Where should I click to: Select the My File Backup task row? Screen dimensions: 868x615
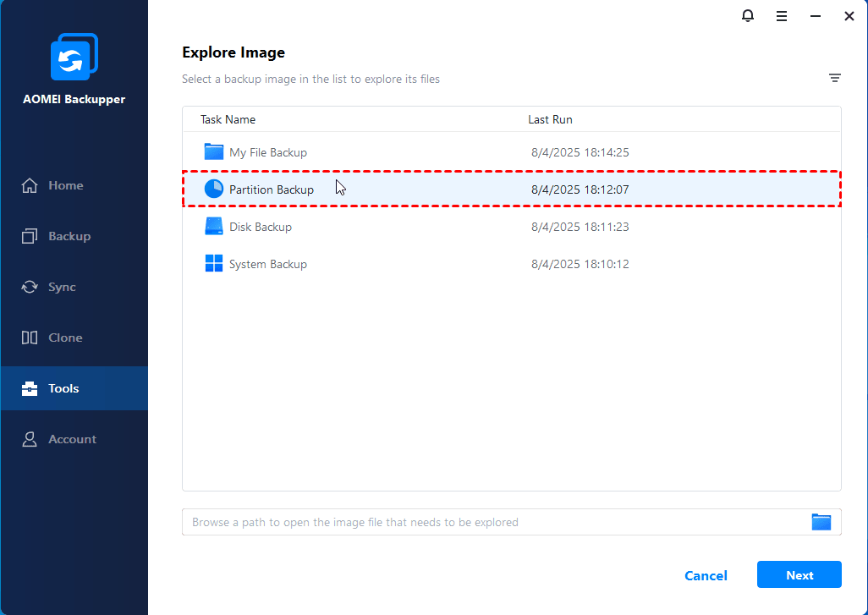pos(268,151)
